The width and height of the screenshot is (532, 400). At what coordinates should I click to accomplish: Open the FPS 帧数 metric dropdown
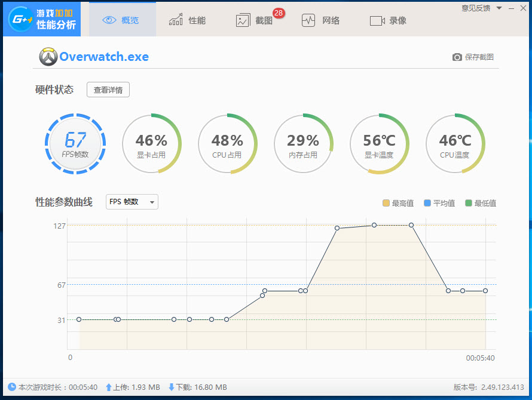coord(132,202)
